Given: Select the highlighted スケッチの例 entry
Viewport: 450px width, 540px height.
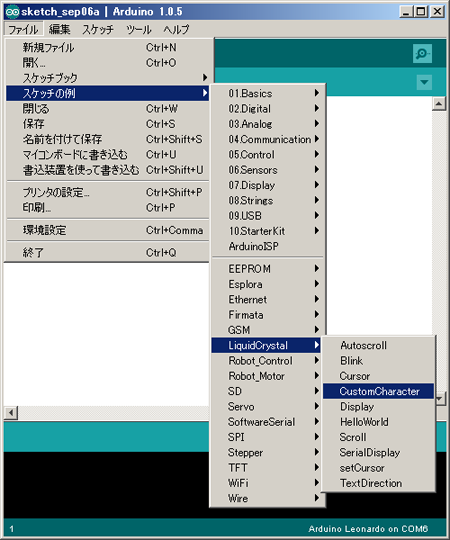Looking at the screenshot, I should click(107, 93).
